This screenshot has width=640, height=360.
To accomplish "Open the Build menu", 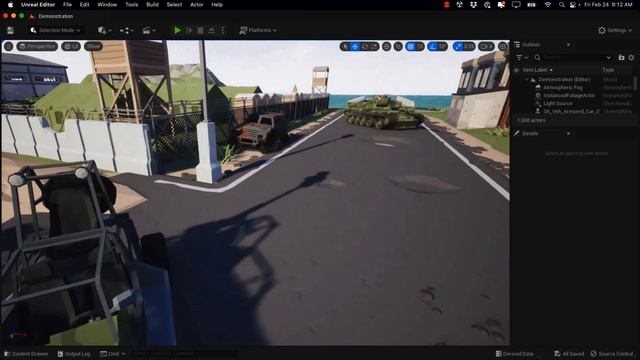I will (153, 4).
